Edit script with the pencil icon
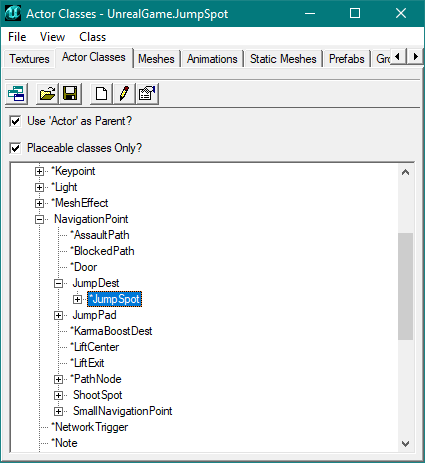 [124, 94]
